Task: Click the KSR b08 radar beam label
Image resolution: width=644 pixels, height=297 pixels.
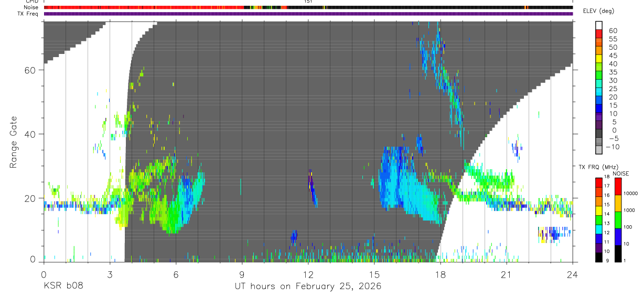Action: pos(63,287)
